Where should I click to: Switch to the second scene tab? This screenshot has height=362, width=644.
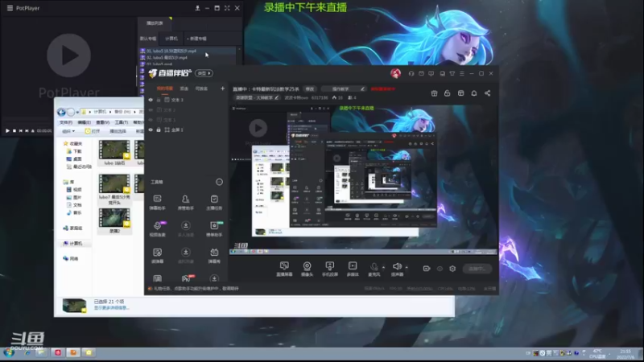(184, 88)
